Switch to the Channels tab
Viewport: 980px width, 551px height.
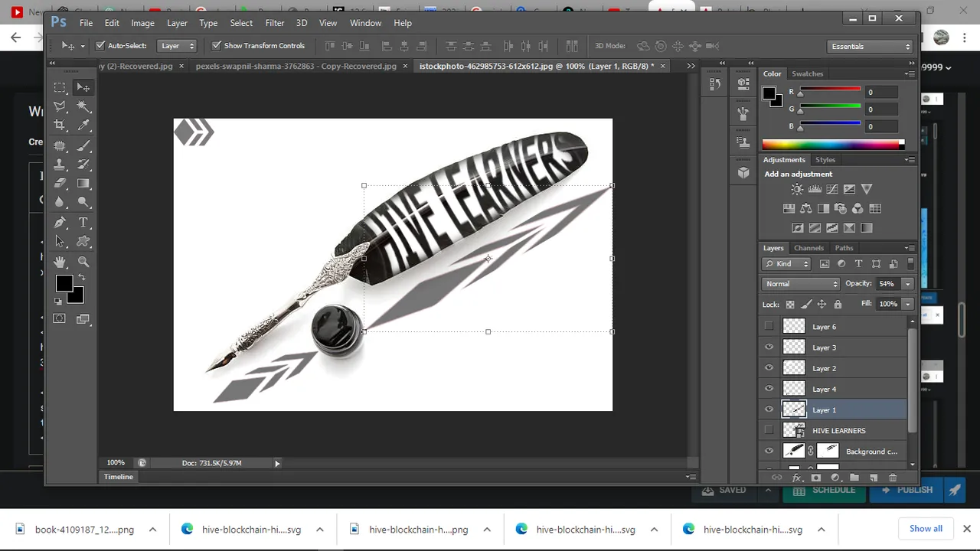click(x=808, y=248)
